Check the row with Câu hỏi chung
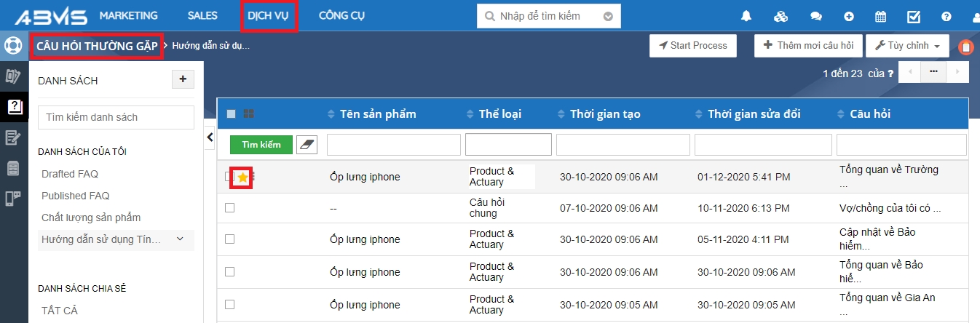 [x=230, y=207]
